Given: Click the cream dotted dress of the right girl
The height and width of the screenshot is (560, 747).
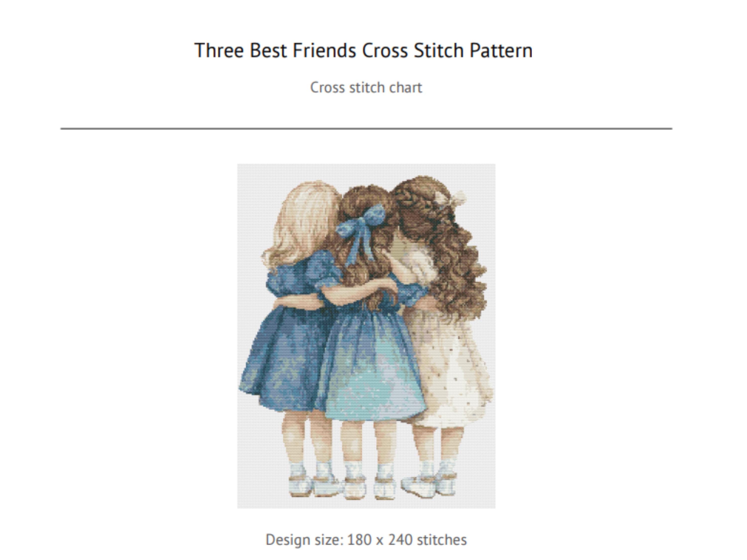Looking at the screenshot, I should coord(449,371).
